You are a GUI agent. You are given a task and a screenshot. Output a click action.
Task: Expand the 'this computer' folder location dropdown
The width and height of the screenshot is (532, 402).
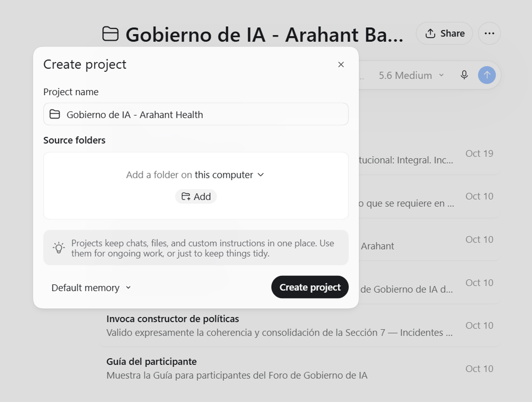click(229, 175)
